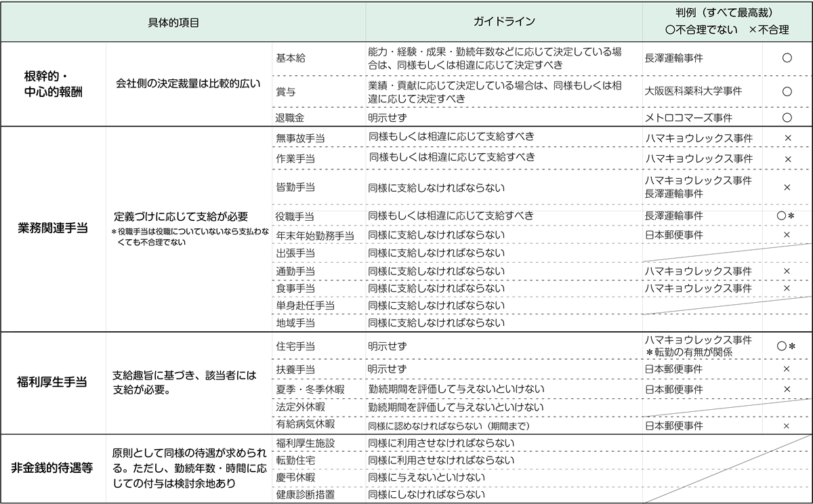Click the guideline text in the 賞与 row
This screenshot has width=813, height=504.
(x=495, y=91)
